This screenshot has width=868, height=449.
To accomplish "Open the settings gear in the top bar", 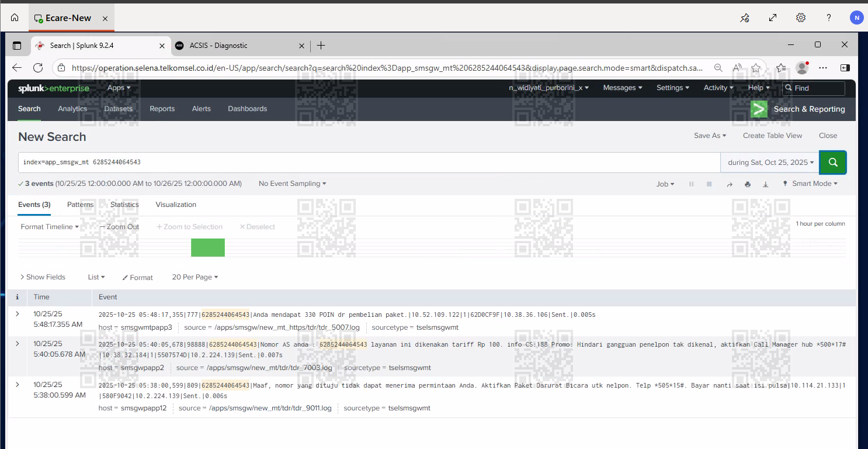I will coord(801,18).
